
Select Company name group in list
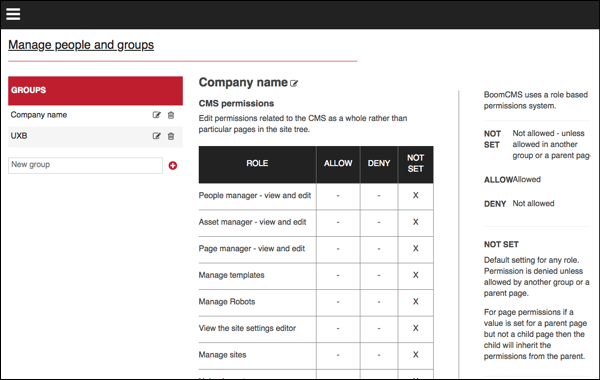[x=39, y=115]
